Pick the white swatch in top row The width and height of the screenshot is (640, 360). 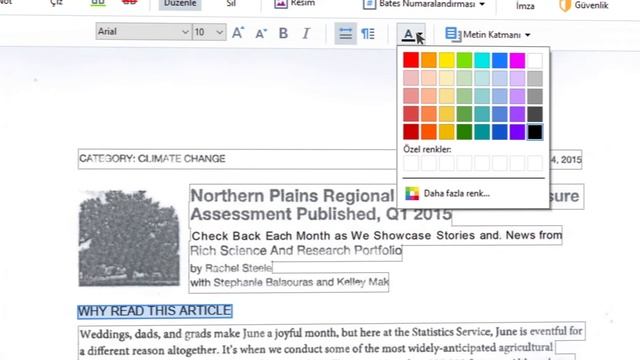coord(535,60)
